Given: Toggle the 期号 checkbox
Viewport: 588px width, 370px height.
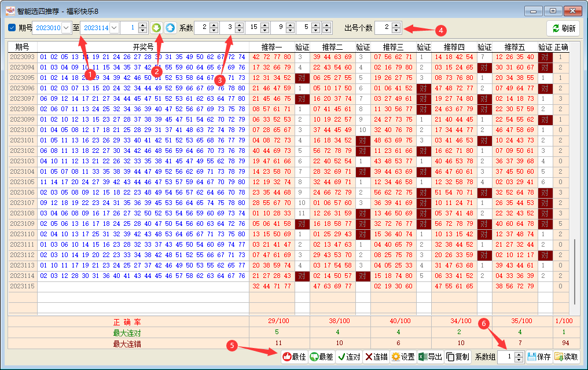Looking at the screenshot, I should point(12,28).
